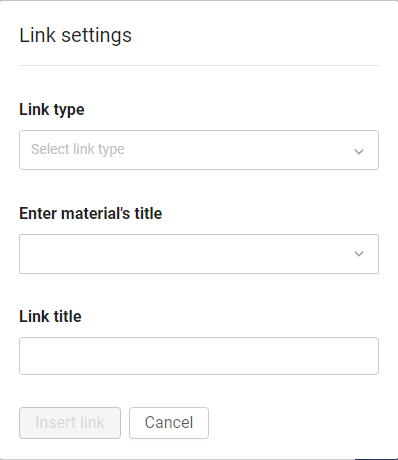Click the 'Select link type' placeholder text
This screenshot has width=398, height=460.
[x=78, y=149]
